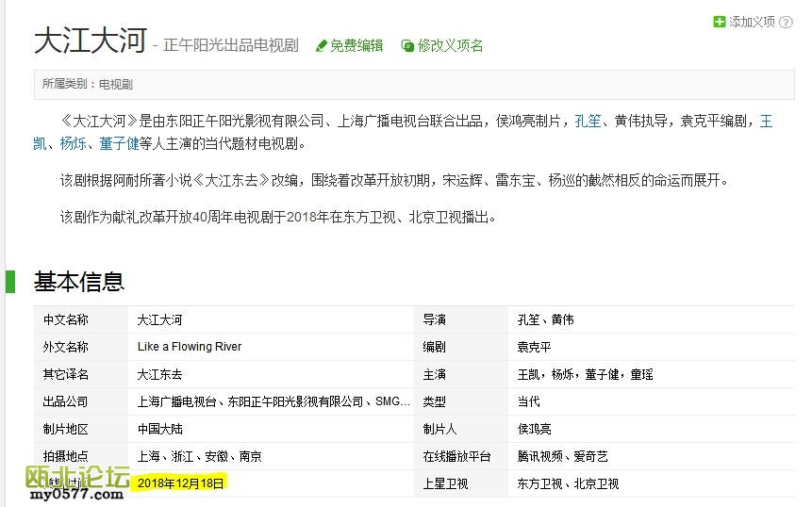Open the 免费编辑 link
This screenshot has height=507, width=812.
coord(356,45)
